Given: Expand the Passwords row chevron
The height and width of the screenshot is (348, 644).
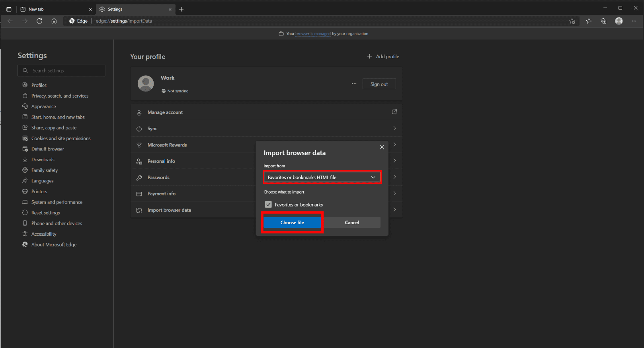Looking at the screenshot, I should click(394, 177).
